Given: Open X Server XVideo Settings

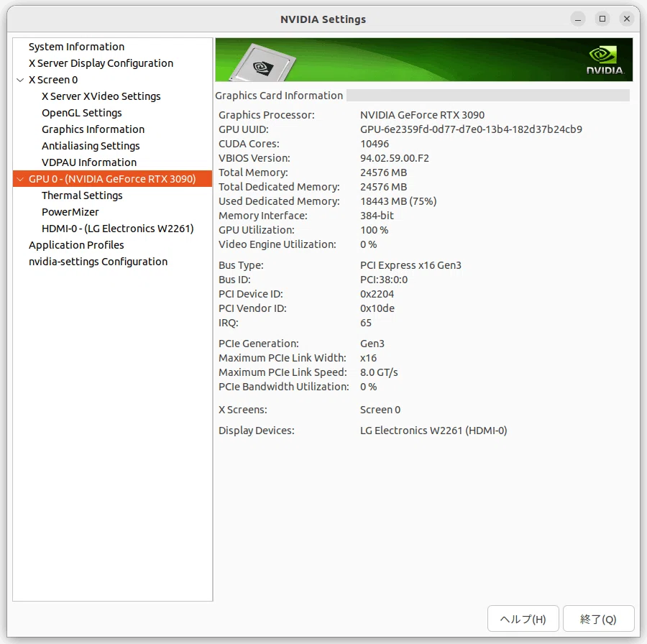Looking at the screenshot, I should click(101, 96).
